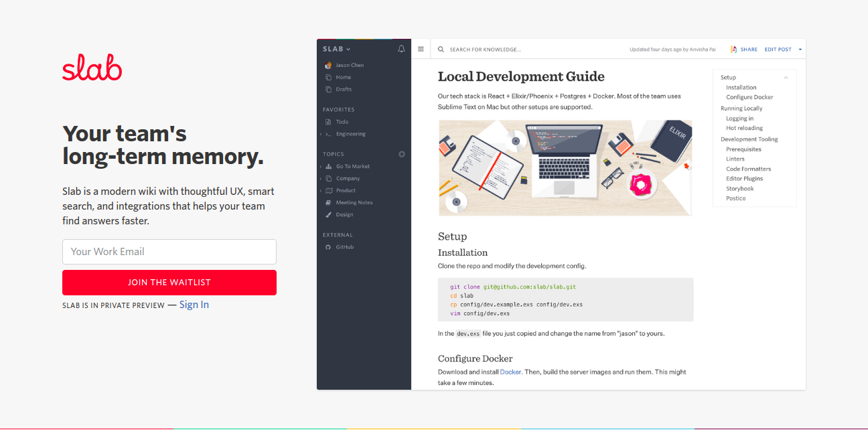
Task: Click the red Slab logo
Action: click(x=92, y=68)
